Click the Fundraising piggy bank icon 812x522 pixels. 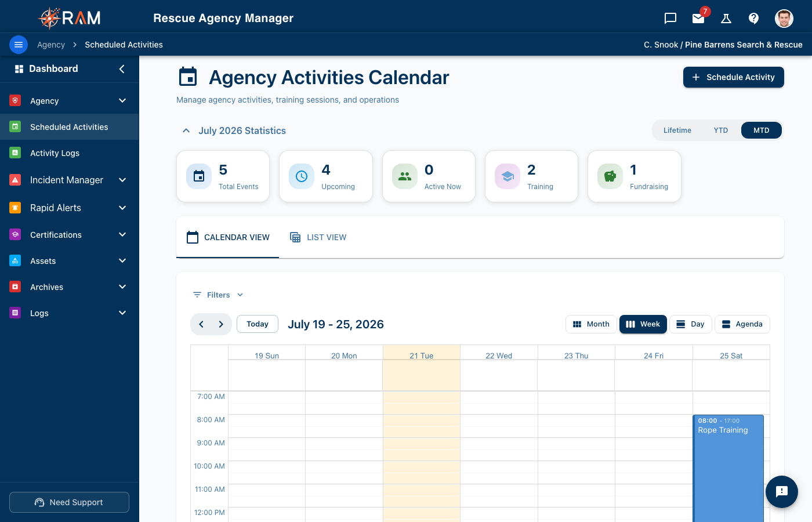click(610, 176)
